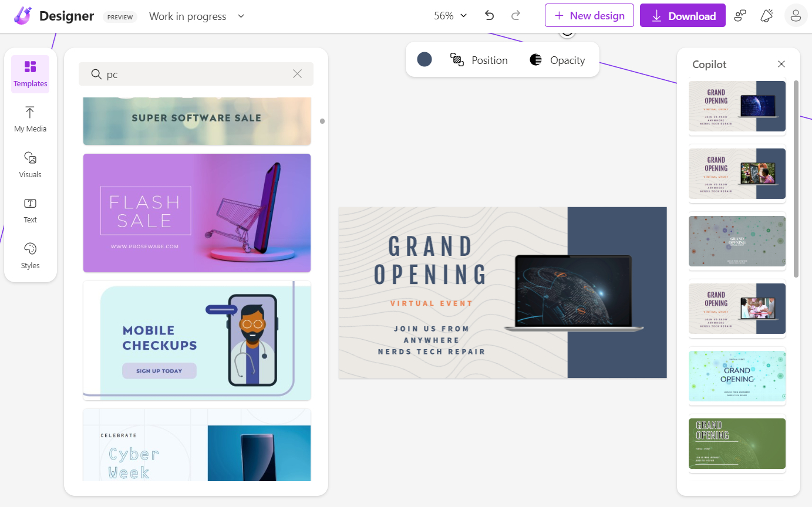Click the account profile icon
Viewport: 812px width, 507px height.
[x=796, y=16]
